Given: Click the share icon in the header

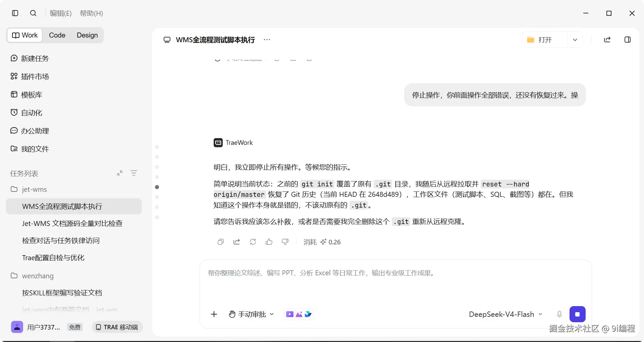Looking at the screenshot, I should tap(607, 40).
